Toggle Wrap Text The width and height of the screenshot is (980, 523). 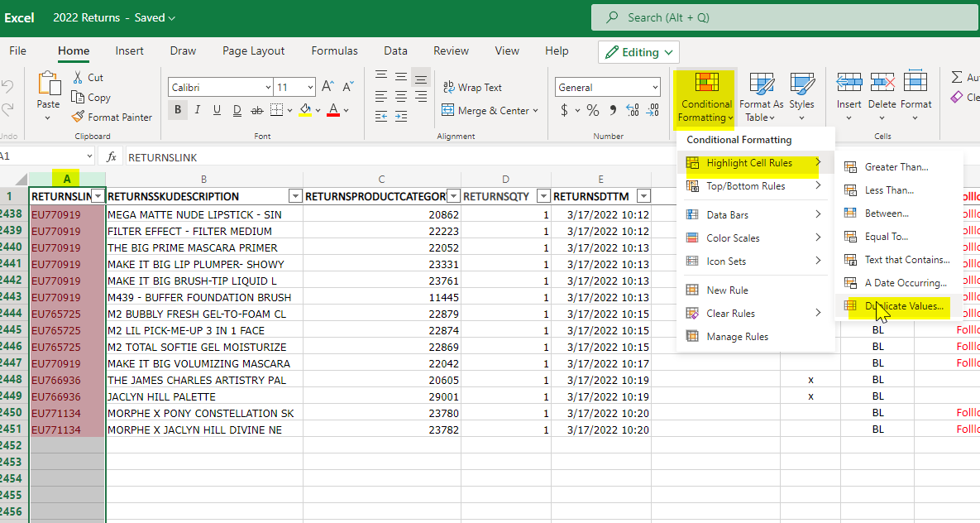(x=472, y=88)
